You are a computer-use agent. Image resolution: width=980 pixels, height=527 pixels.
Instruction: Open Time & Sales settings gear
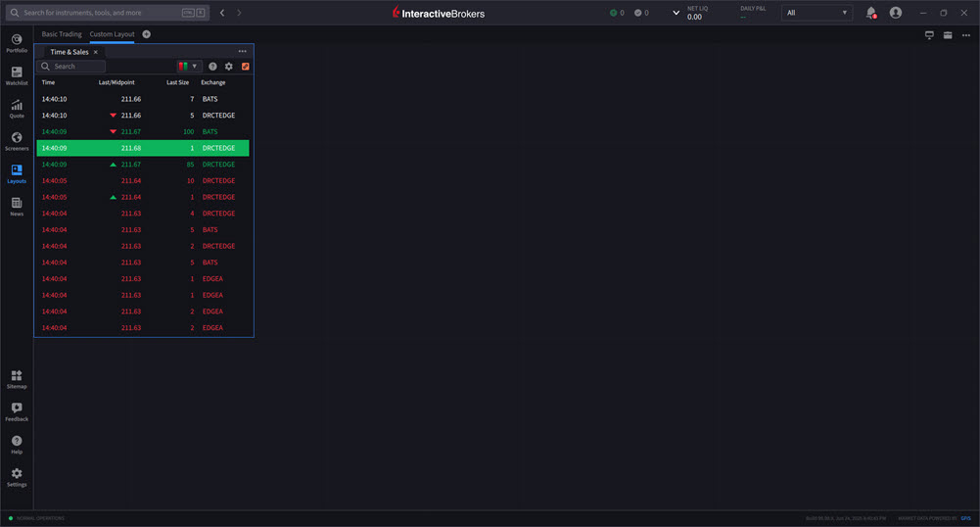tap(229, 67)
